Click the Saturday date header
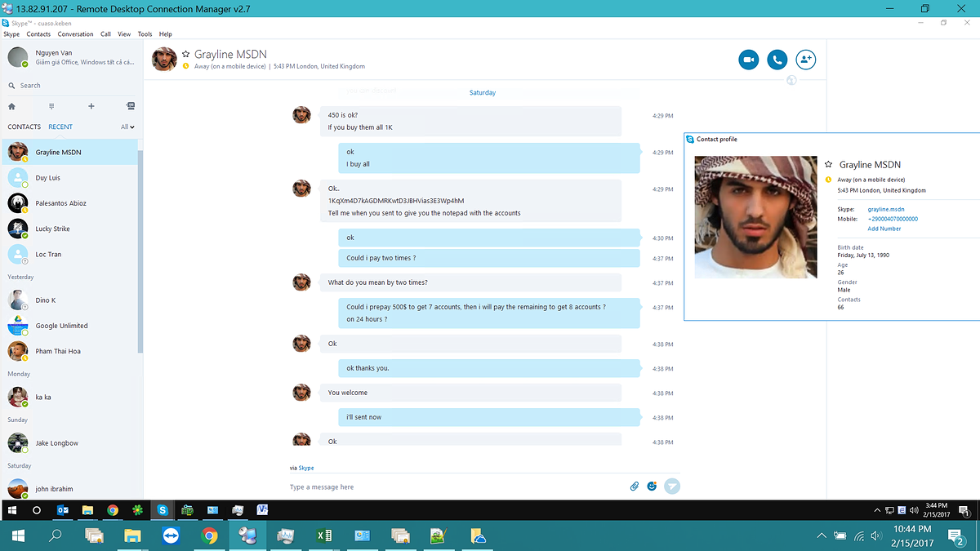The image size is (980, 551). [483, 92]
